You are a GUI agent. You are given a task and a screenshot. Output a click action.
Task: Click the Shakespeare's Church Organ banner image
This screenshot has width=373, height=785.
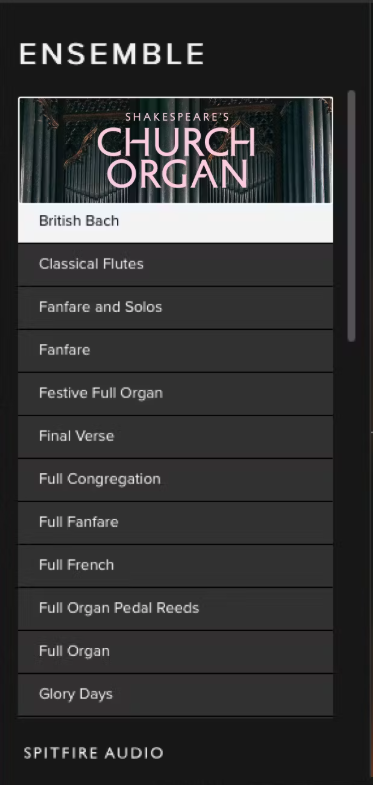(x=175, y=150)
